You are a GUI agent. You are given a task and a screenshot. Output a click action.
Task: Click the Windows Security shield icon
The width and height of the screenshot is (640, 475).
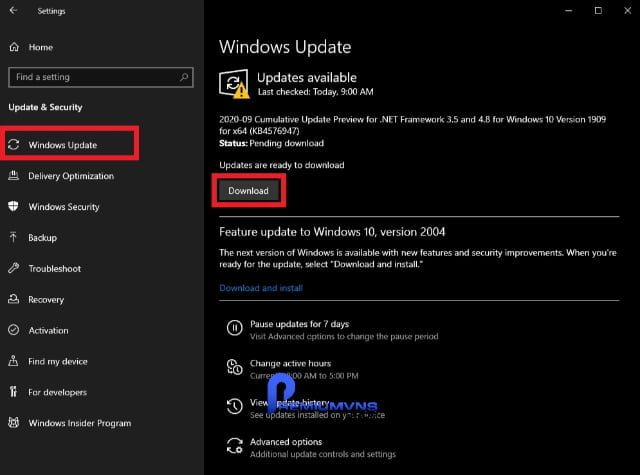pyautogui.click(x=13, y=206)
